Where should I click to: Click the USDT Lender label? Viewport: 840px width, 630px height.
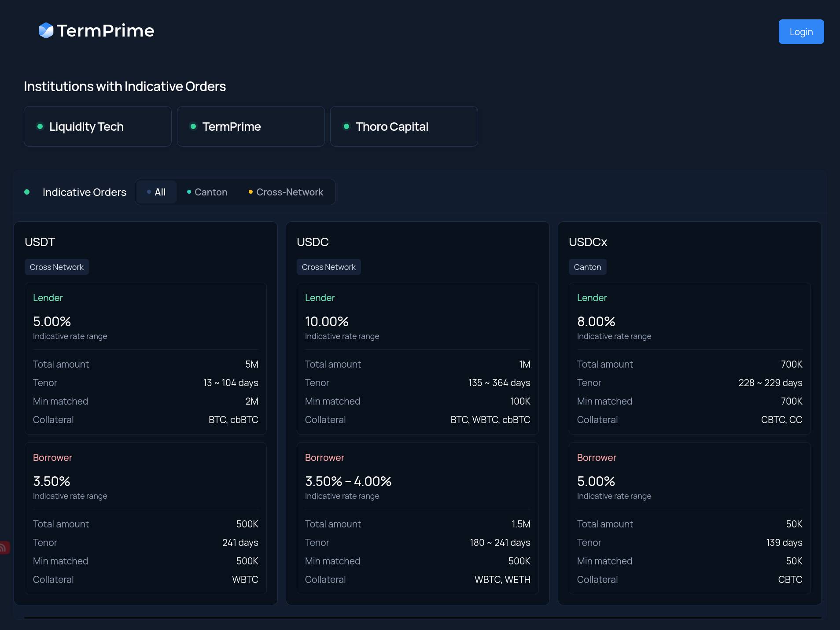48,298
